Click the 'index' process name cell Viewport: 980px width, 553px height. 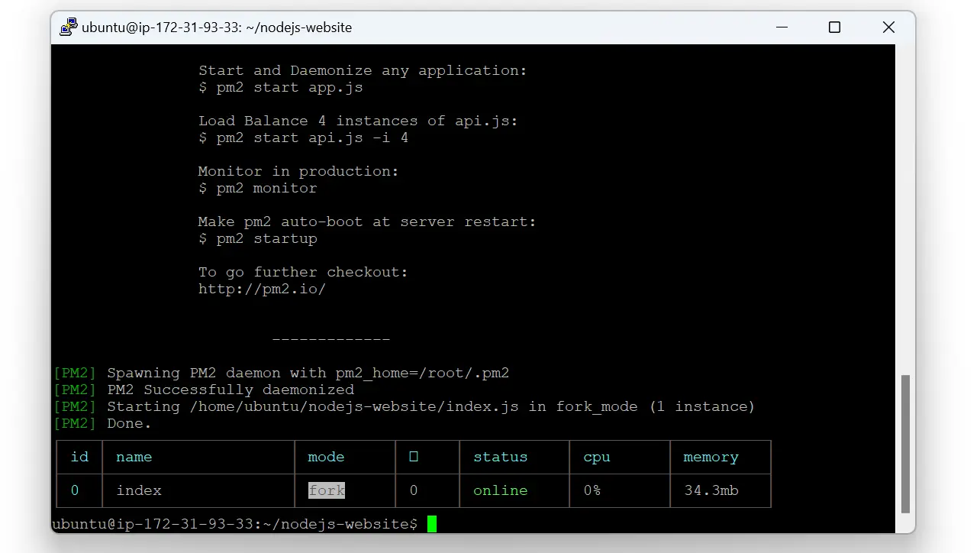tap(139, 490)
